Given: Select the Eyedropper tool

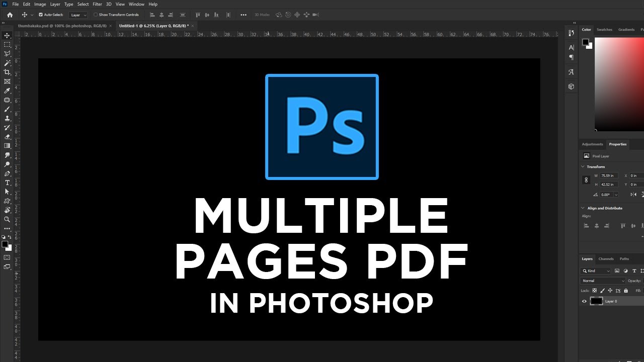Looking at the screenshot, I should (x=7, y=91).
